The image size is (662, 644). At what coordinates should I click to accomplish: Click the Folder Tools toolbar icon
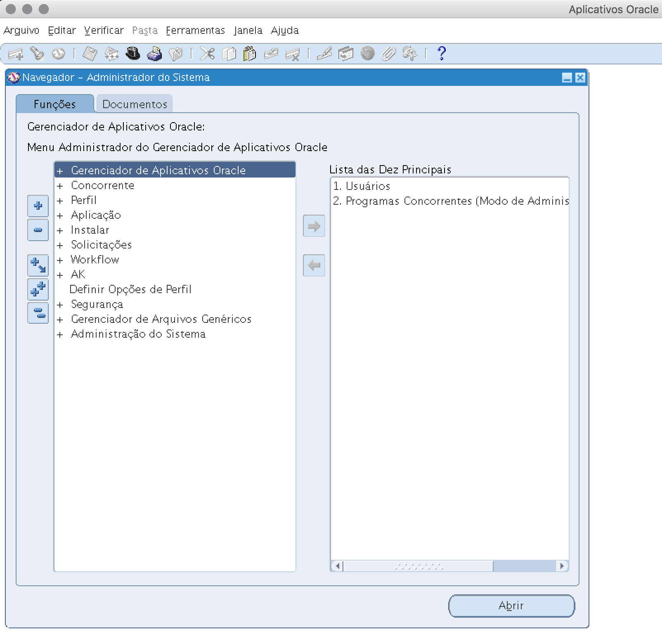[x=410, y=54]
